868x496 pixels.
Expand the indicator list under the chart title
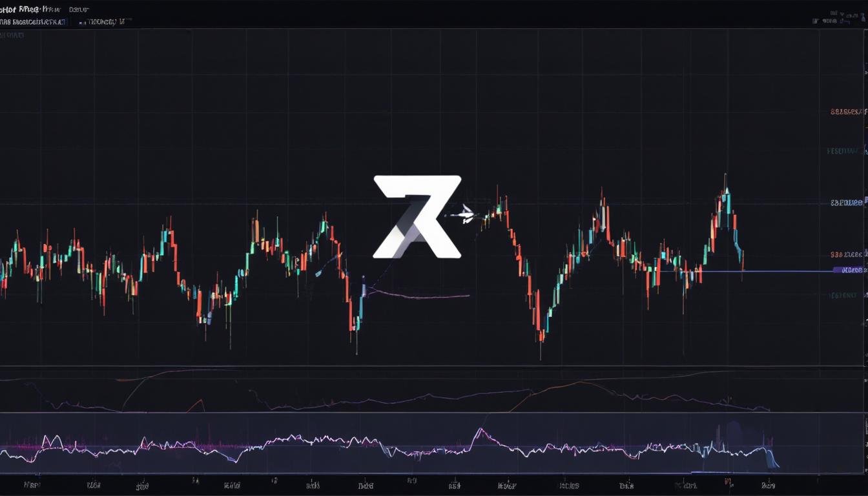pos(39,21)
